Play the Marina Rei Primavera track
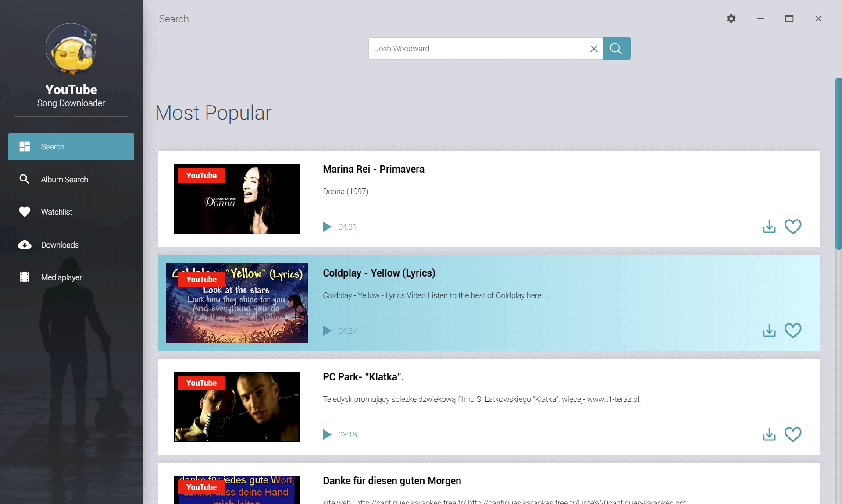The width and height of the screenshot is (842, 504). point(326,226)
